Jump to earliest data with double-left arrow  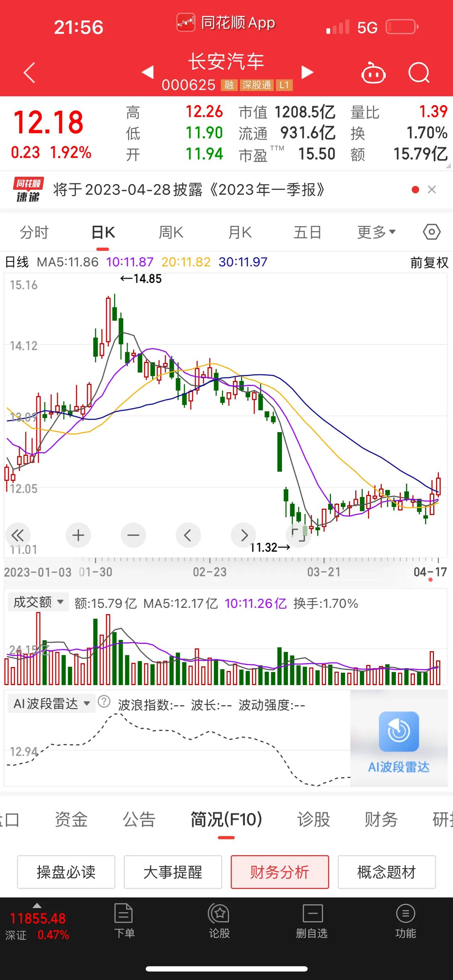(17, 535)
